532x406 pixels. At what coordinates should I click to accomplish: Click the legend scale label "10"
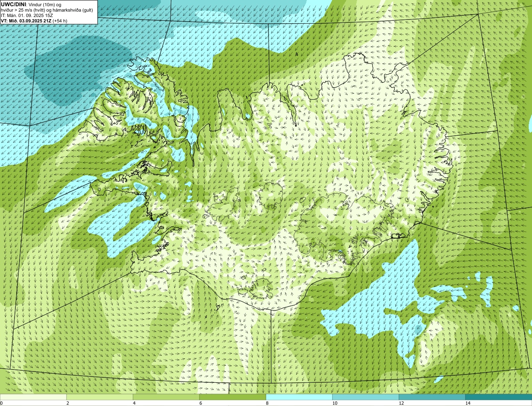[x=335, y=403]
